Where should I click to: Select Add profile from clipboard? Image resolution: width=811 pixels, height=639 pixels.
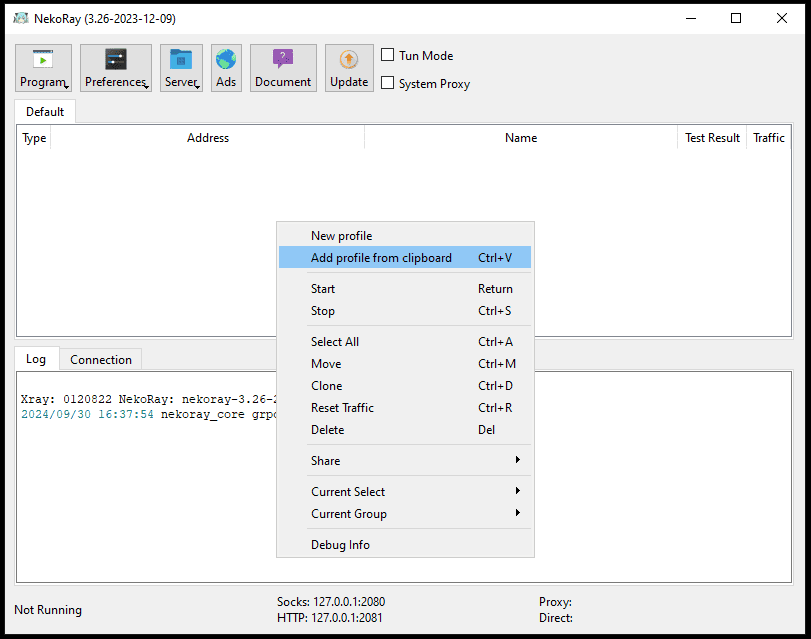[x=405, y=257]
